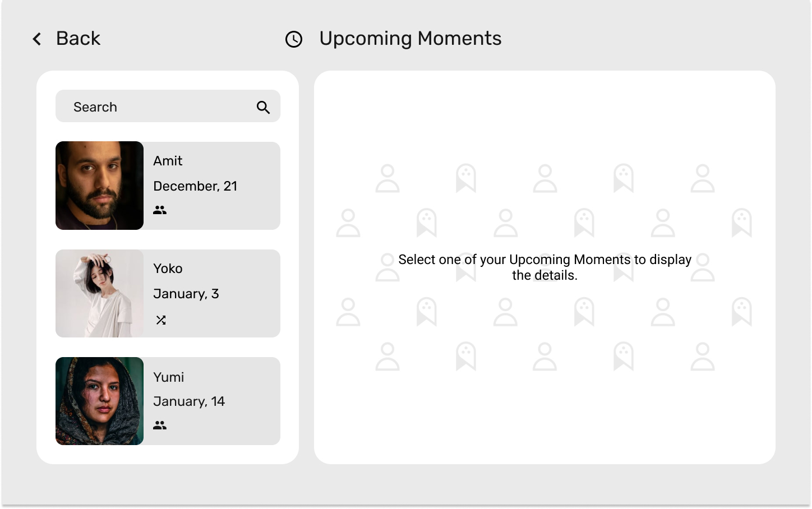812x509 pixels.
Task: Click the Upcoming Moments page title
Action: (x=410, y=38)
